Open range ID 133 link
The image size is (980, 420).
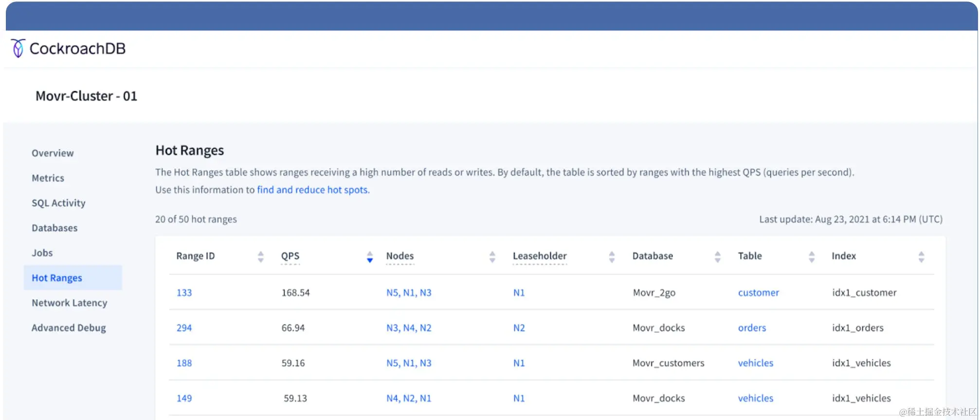(184, 293)
